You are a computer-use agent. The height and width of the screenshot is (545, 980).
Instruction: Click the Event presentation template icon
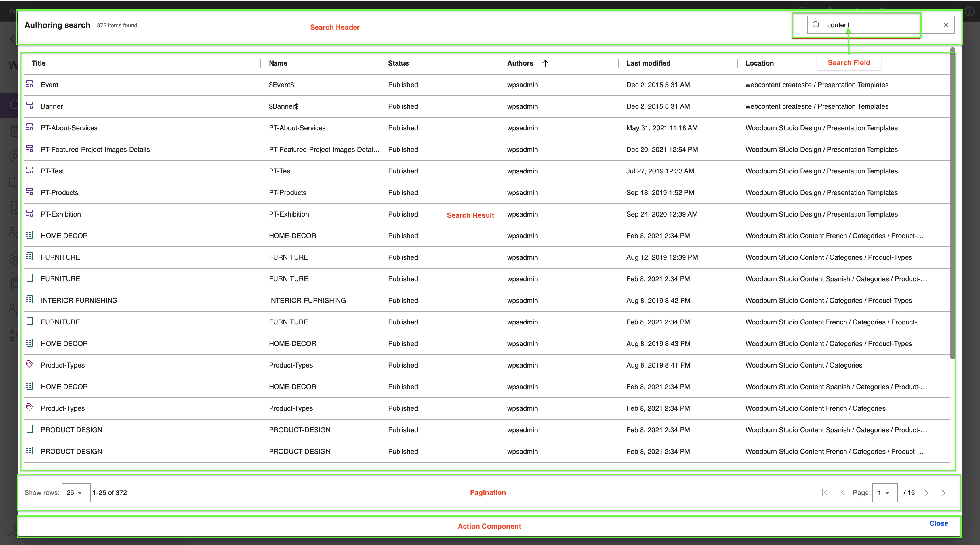pyautogui.click(x=30, y=84)
